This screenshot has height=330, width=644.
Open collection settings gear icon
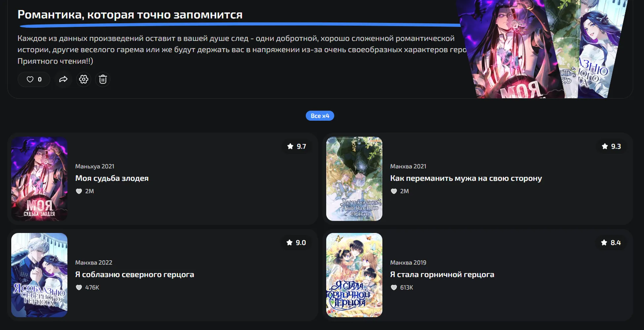point(84,79)
